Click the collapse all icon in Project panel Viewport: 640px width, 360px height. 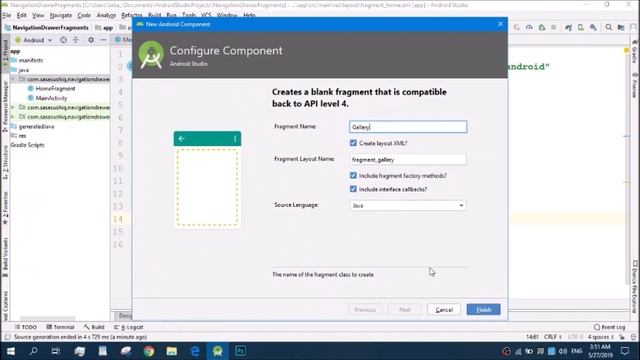[x=76, y=40]
